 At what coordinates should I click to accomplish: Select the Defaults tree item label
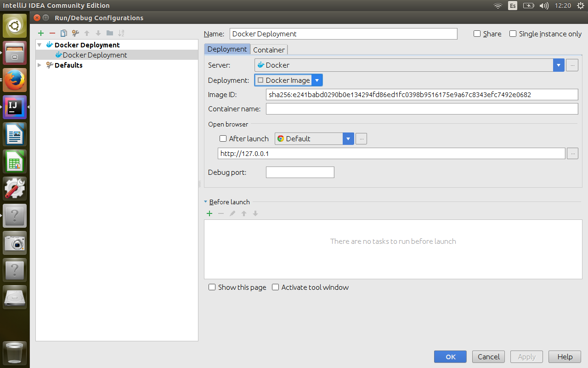pos(68,65)
